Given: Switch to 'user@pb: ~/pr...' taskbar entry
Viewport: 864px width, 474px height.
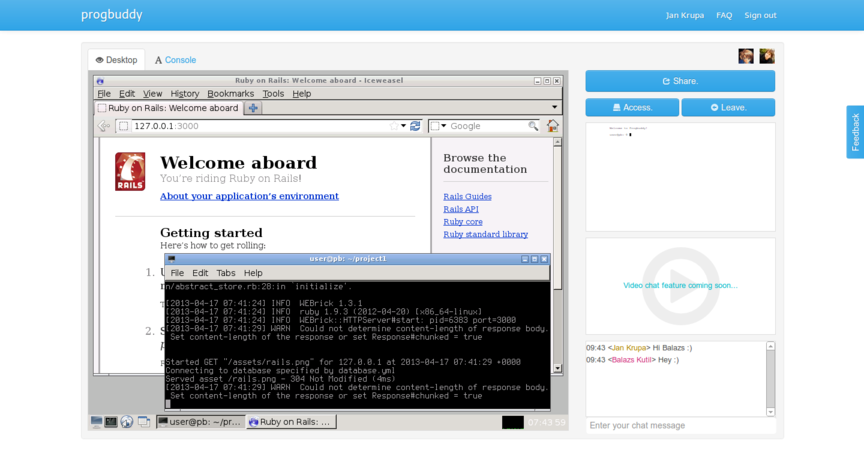Looking at the screenshot, I should [x=201, y=422].
